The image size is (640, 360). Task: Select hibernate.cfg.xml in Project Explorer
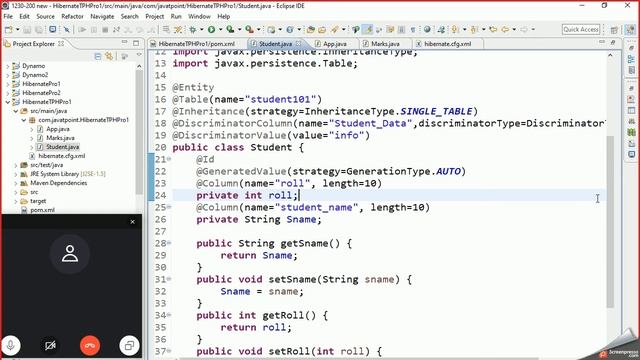click(61, 156)
